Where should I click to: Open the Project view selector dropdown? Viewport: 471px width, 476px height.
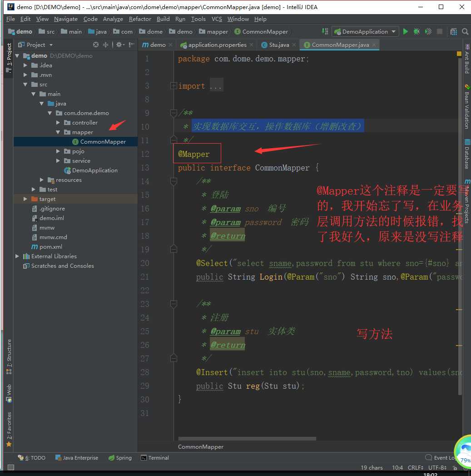[35, 45]
